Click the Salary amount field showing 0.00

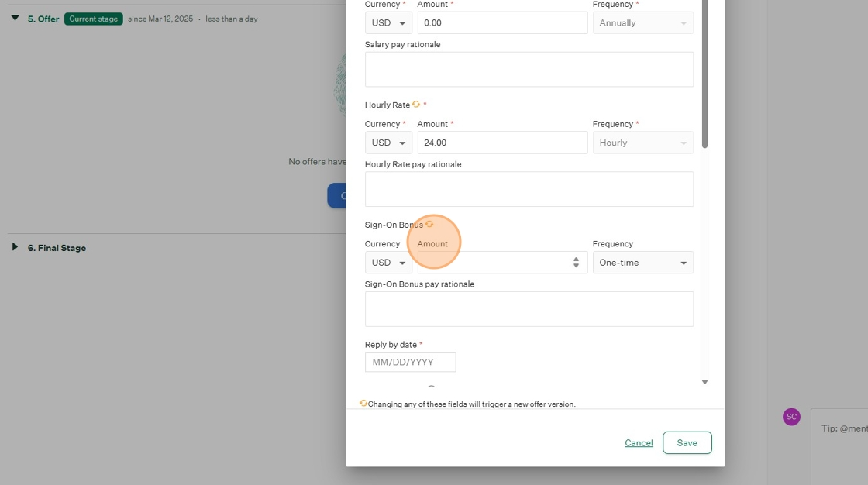pos(502,22)
